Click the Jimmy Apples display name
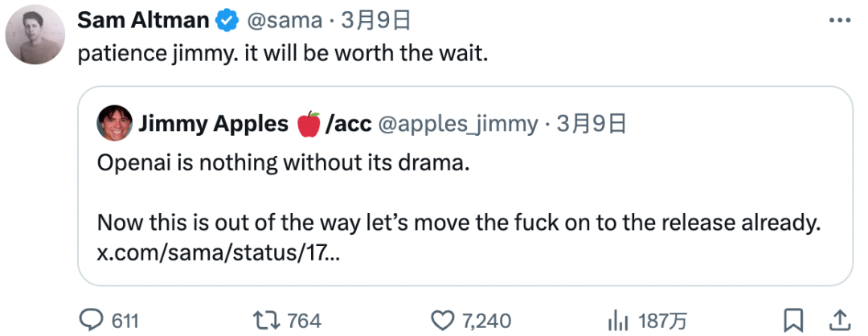 click(212, 123)
